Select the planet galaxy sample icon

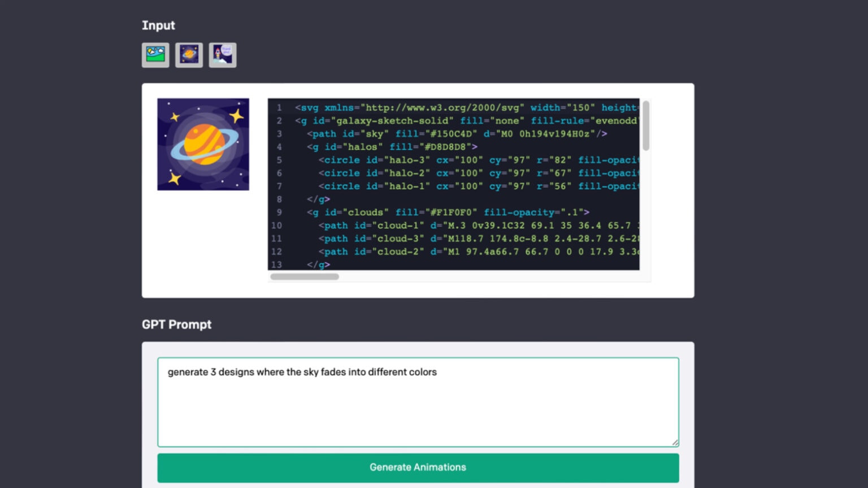point(189,55)
